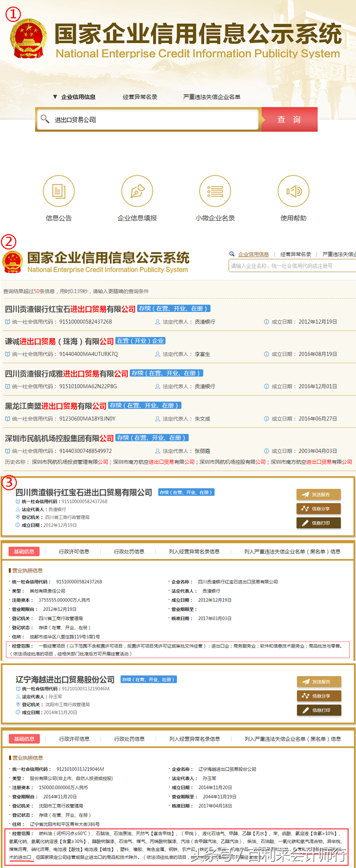Click status badge 在营（开业）企业 on 谦诚 result
The image size is (356, 868).
click(x=141, y=341)
